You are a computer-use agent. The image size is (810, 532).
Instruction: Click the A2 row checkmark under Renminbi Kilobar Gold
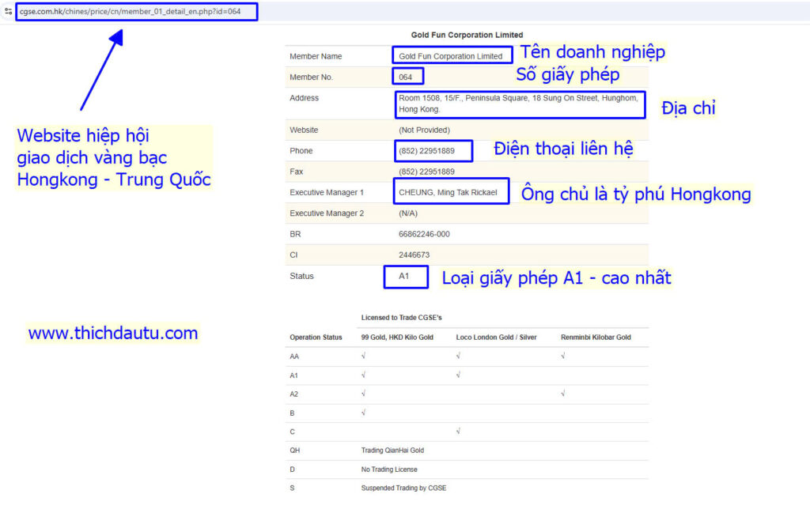point(563,394)
